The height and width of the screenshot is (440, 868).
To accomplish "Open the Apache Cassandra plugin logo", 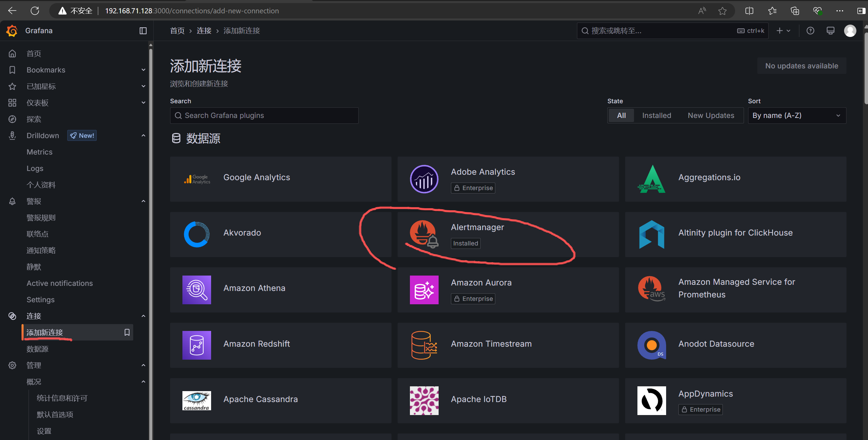I will click(197, 401).
